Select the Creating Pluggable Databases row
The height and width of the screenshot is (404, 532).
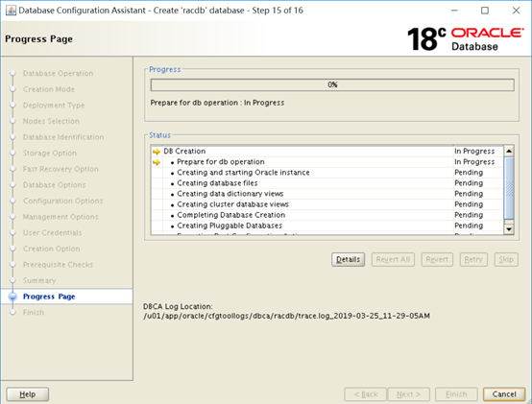coord(327,226)
